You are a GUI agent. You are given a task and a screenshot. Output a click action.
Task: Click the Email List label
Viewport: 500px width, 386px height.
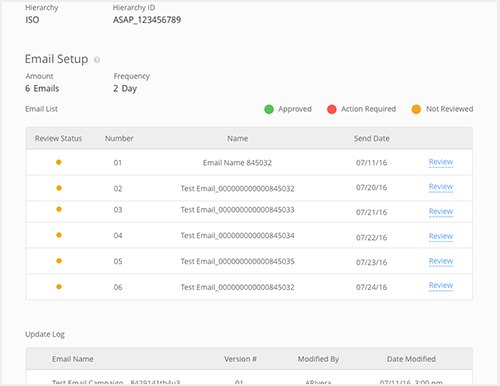41,109
